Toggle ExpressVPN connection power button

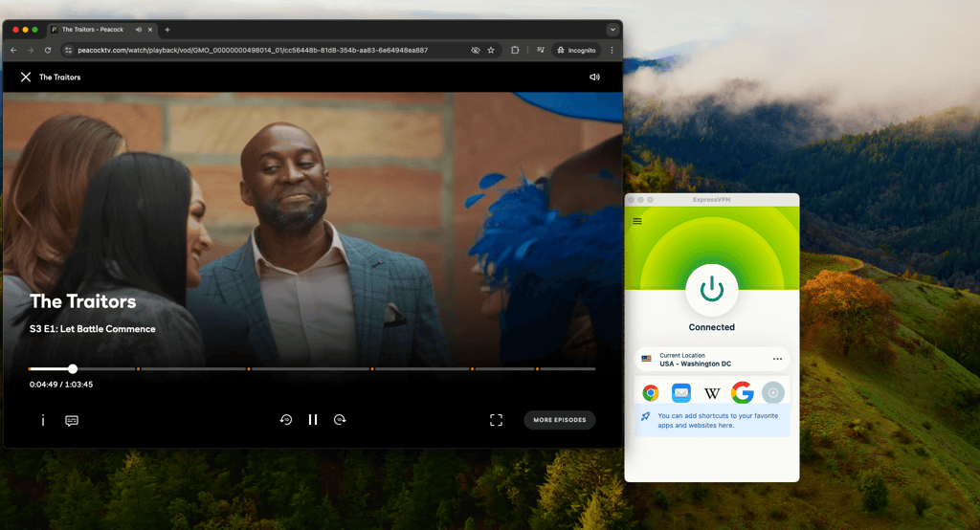(711, 289)
